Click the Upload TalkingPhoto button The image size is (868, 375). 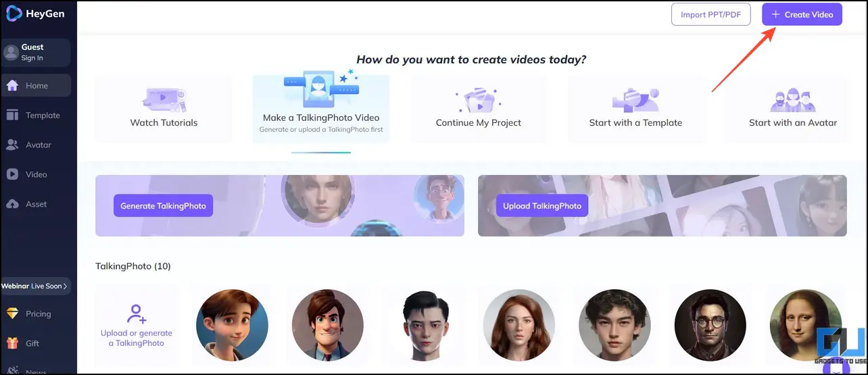542,205
